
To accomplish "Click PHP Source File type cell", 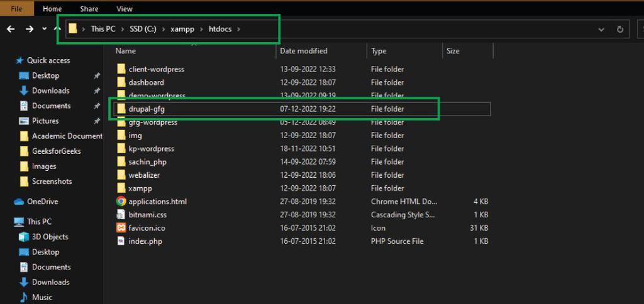I will point(397,241).
